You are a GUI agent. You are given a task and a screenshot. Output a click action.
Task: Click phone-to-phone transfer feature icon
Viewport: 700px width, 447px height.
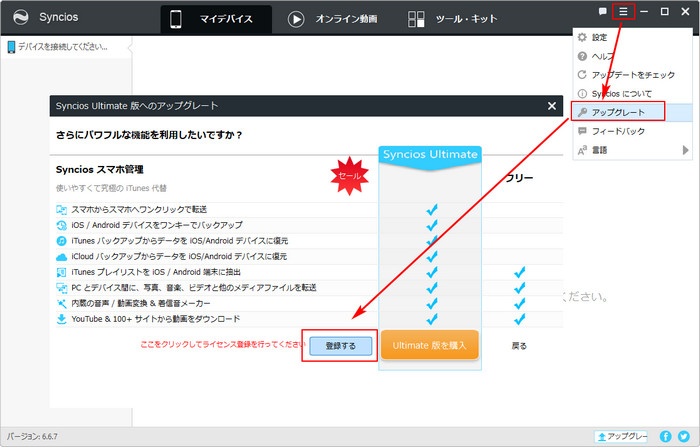(62, 209)
